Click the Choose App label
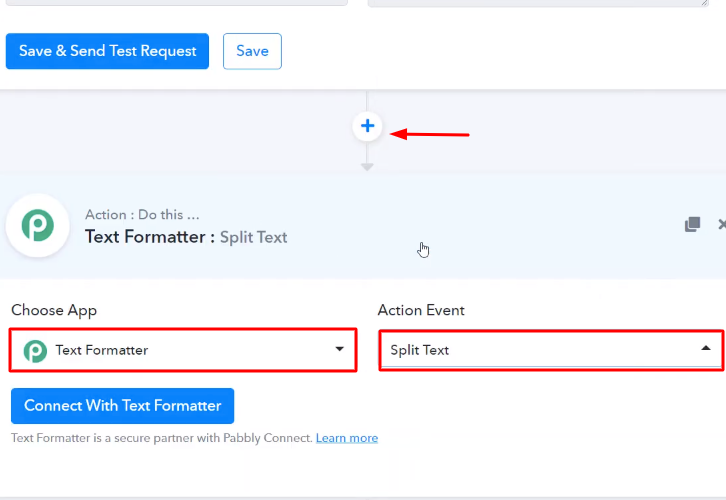 point(54,310)
